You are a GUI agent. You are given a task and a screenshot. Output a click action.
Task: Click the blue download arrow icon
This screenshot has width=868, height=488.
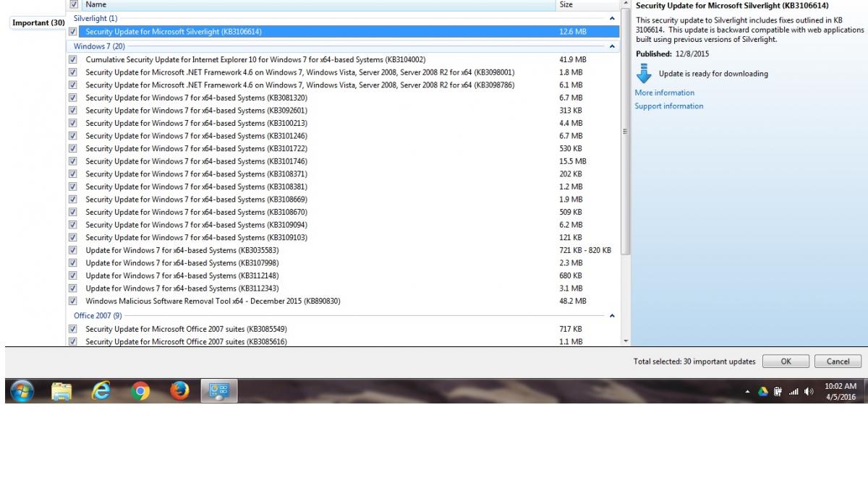click(644, 74)
